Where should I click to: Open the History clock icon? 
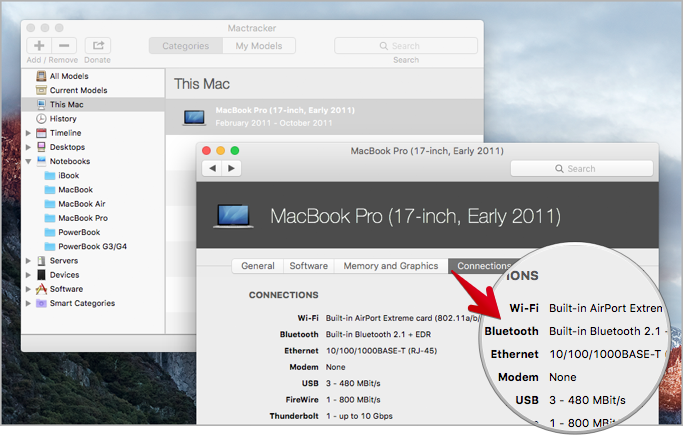[41, 118]
